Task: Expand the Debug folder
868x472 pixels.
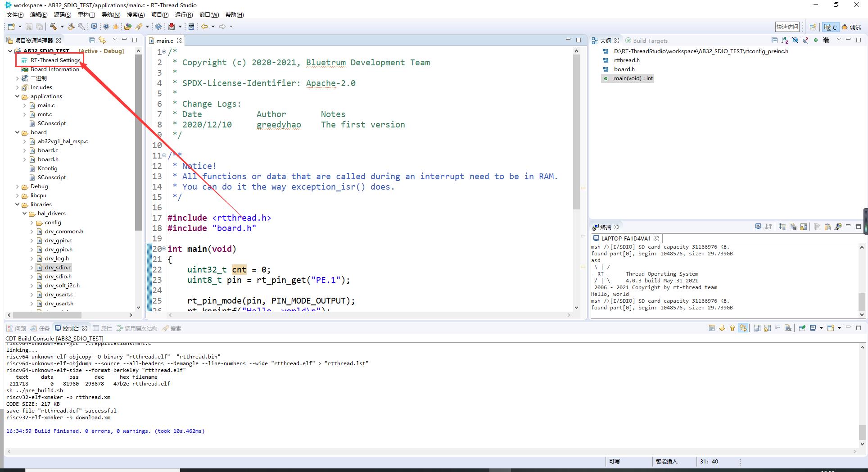Action: click(18, 186)
